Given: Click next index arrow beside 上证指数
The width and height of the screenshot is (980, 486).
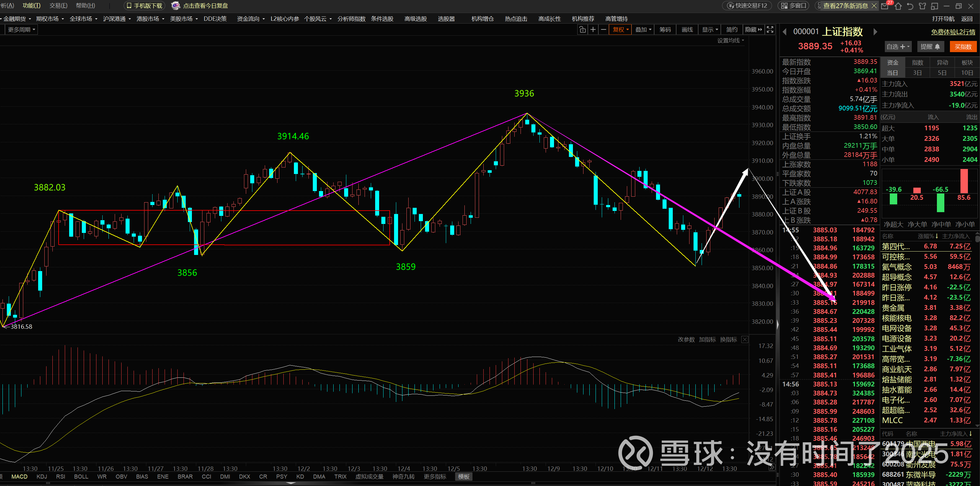Looking at the screenshot, I should tap(875, 32).
